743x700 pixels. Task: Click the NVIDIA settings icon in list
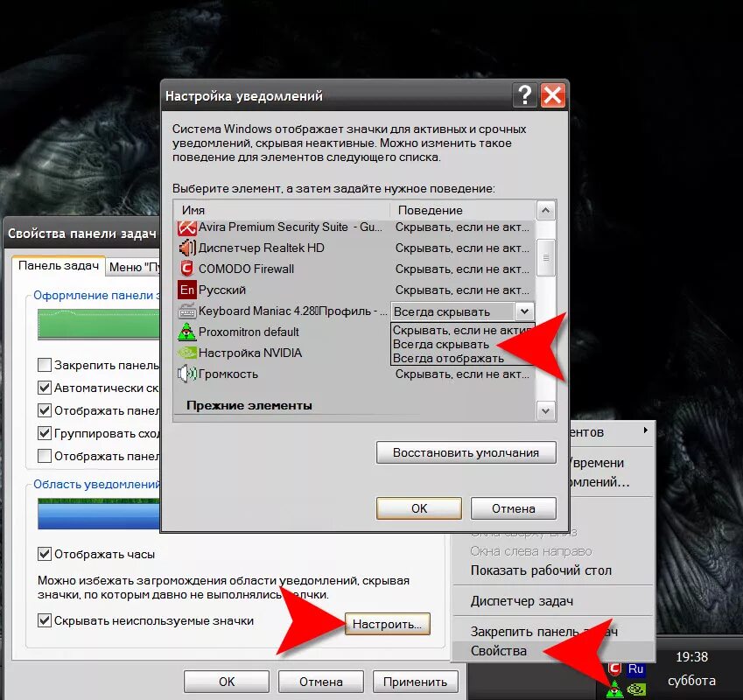[x=186, y=353]
